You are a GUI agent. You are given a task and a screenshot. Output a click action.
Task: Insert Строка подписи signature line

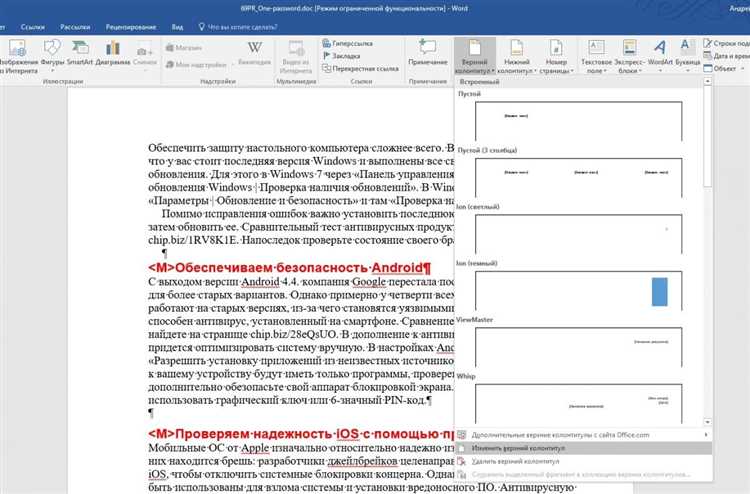[x=727, y=44]
